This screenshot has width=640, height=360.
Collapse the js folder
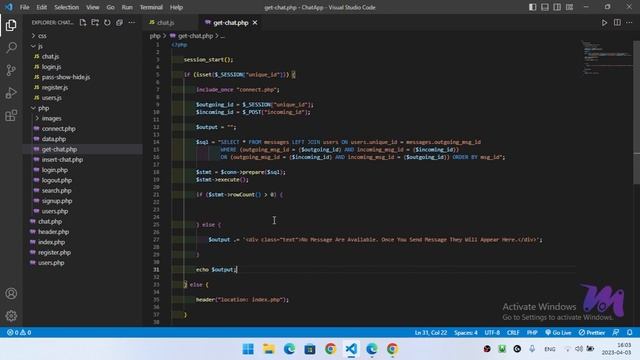click(40, 46)
